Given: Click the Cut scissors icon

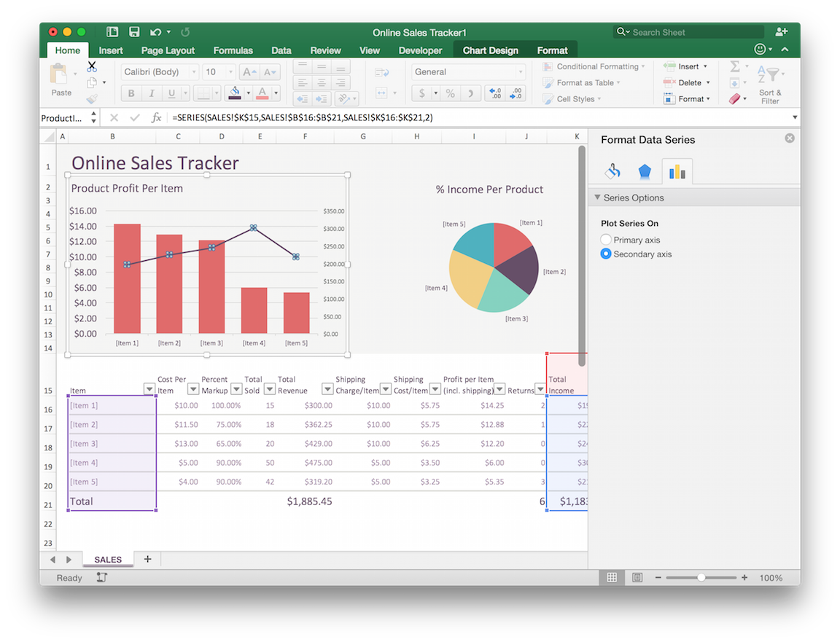Looking at the screenshot, I should 92,66.
